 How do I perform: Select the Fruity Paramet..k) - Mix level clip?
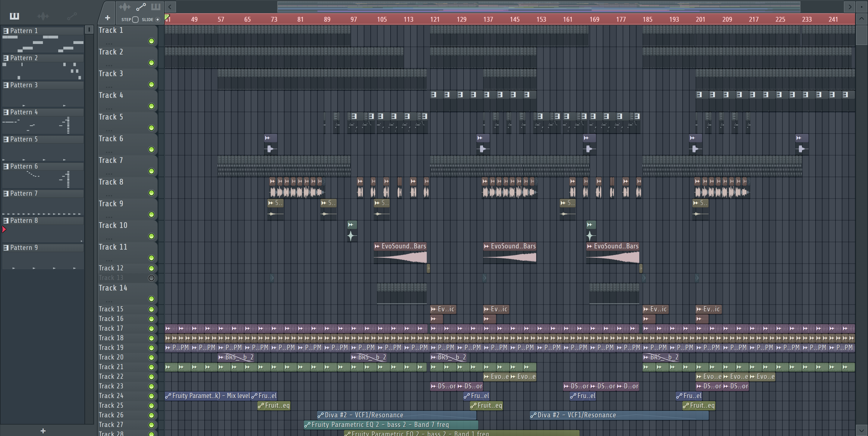click(208, 396)
